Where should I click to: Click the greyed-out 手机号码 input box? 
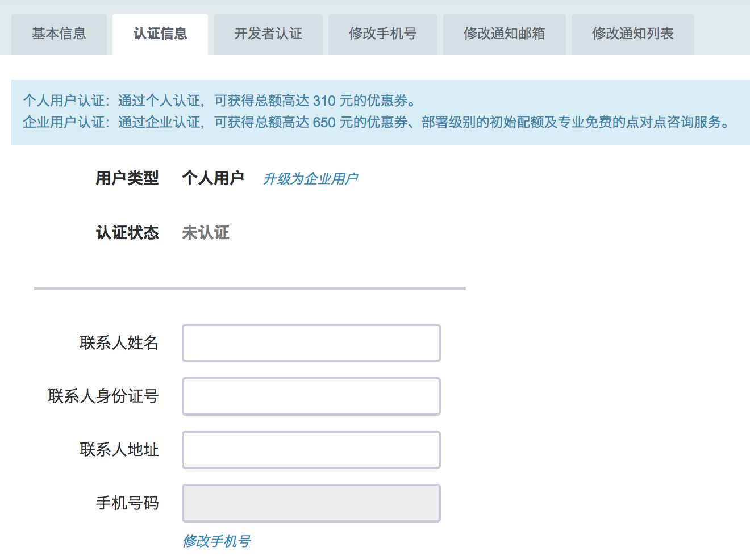pos(311,503)
